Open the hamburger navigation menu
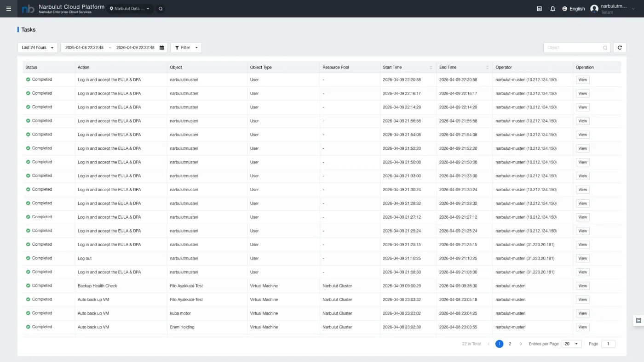The width and height of the screenshot is (644, 362). tap(8, 9)
